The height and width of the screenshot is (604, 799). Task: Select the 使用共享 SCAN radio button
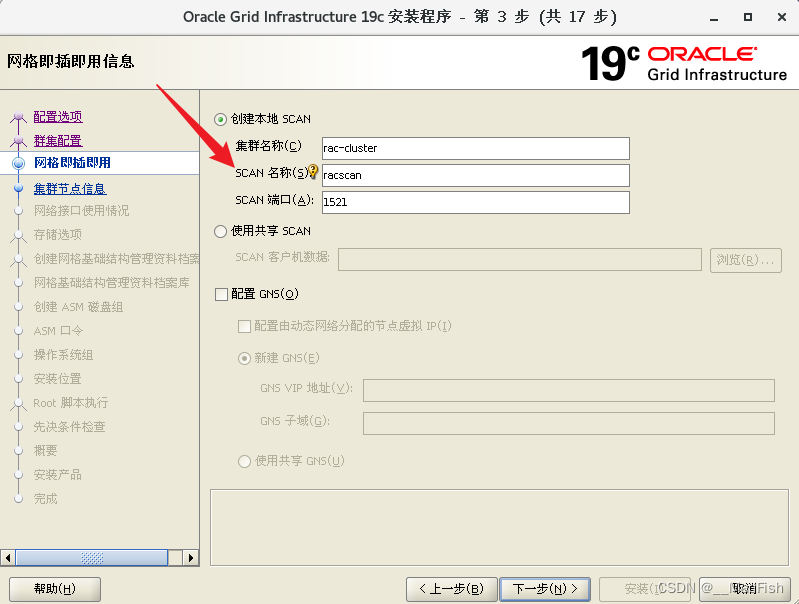tap(220, 232)
